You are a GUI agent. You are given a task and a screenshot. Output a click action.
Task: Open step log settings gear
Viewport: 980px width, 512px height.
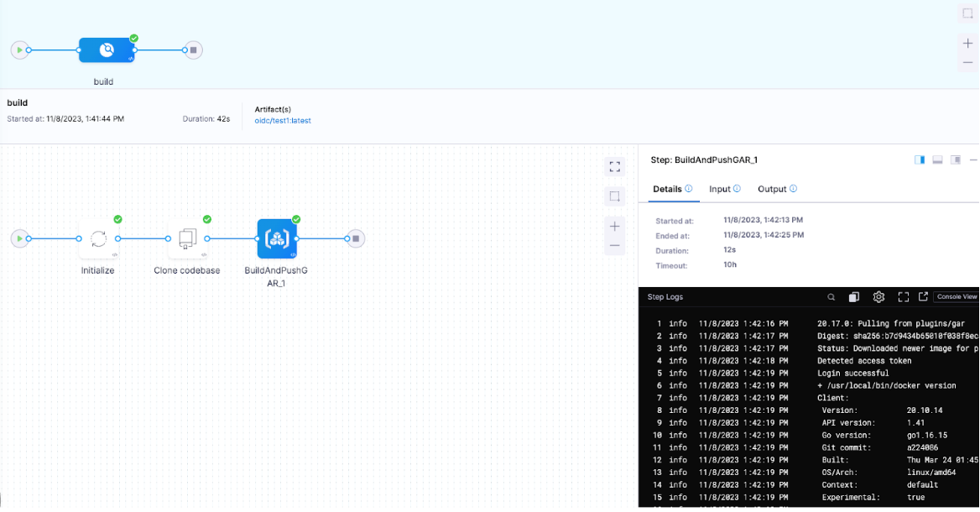point(878,297)
